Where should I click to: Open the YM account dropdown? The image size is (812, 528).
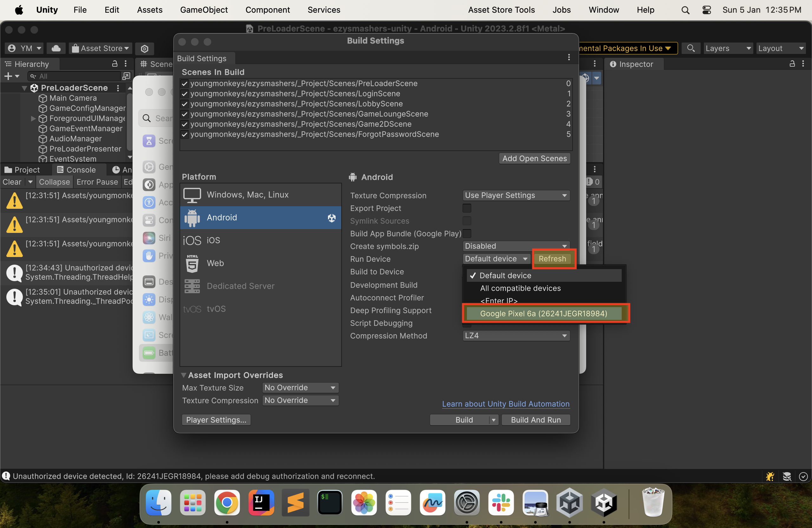pos(24,49)
